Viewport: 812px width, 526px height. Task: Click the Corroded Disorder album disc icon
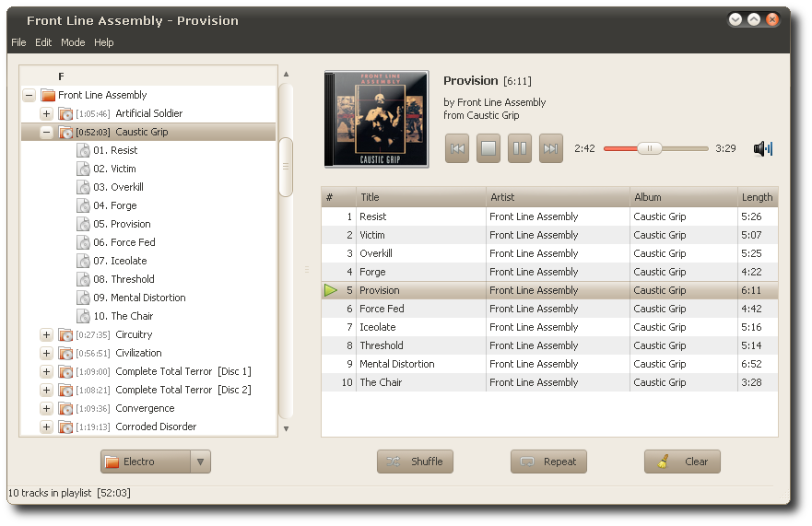pyautogui.click(x=65, y=427)
